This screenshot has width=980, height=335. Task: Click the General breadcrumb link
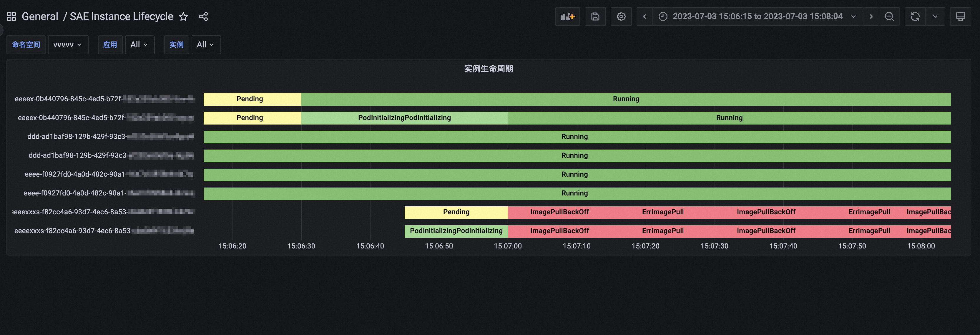coord(40,16)
